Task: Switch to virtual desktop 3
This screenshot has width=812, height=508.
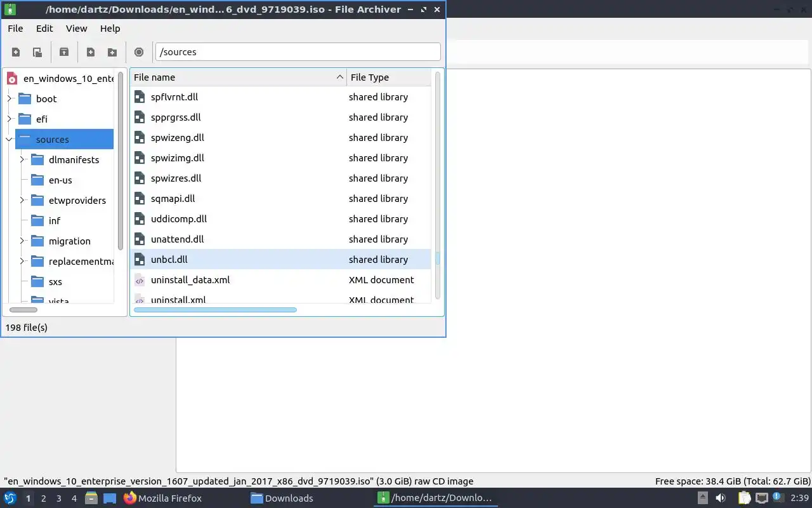Action: click(59, 498)
